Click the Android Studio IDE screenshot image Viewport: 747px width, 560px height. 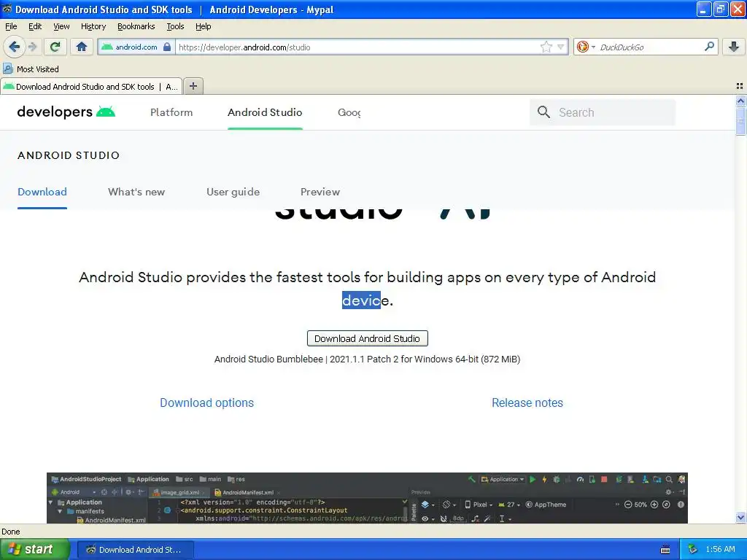(x=368, y=497)
